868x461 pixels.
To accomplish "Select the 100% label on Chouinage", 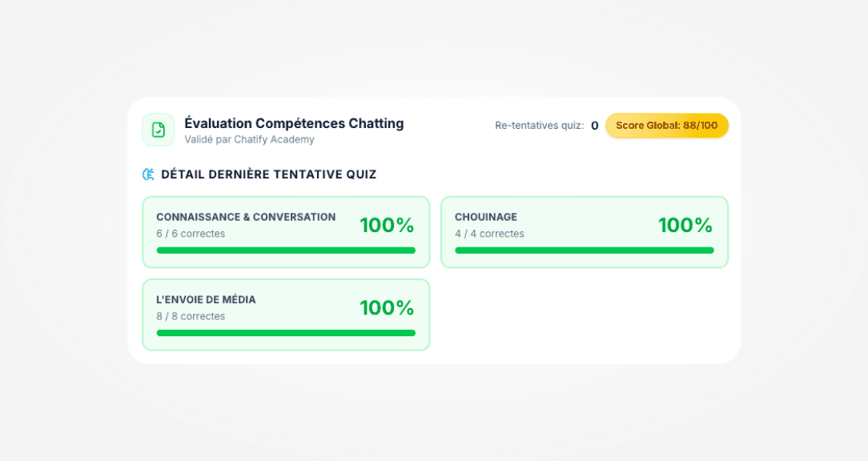I will coord(685,225).
